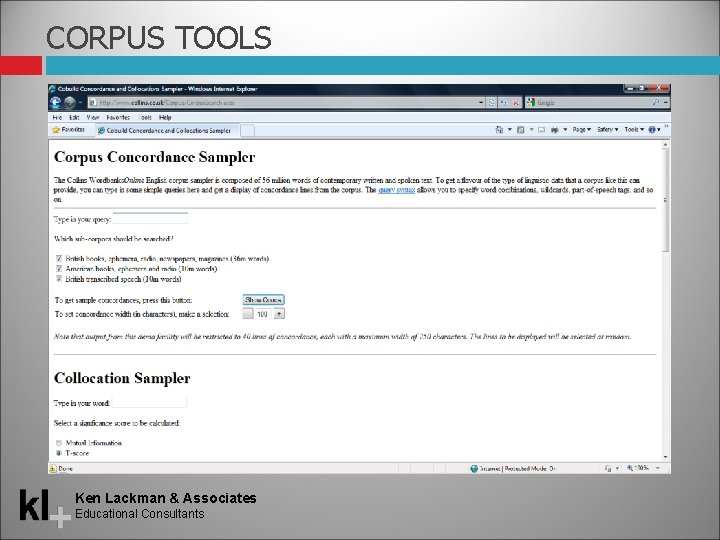Toggle British transcribed speech checkbox

coord(59,279)
